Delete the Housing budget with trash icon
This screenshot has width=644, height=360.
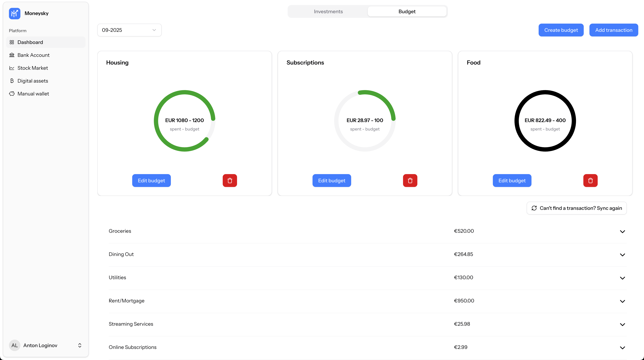[230, 180]
